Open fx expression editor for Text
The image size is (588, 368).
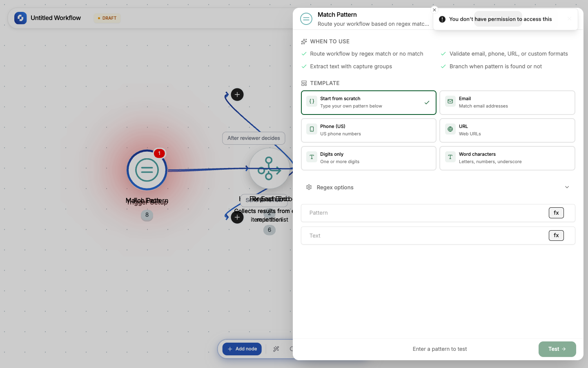(x=556, y=236)
